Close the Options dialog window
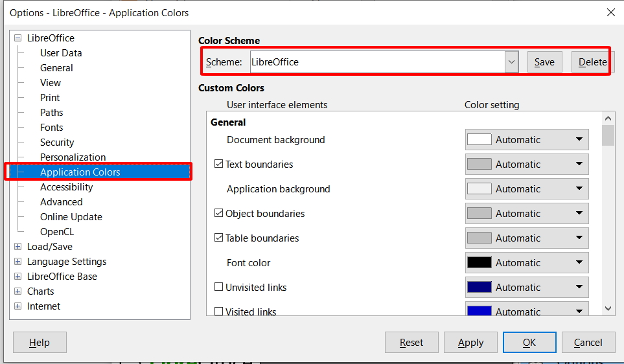This screenshot has width=624, height=364. pyautogui.click(x=611, y=13)
